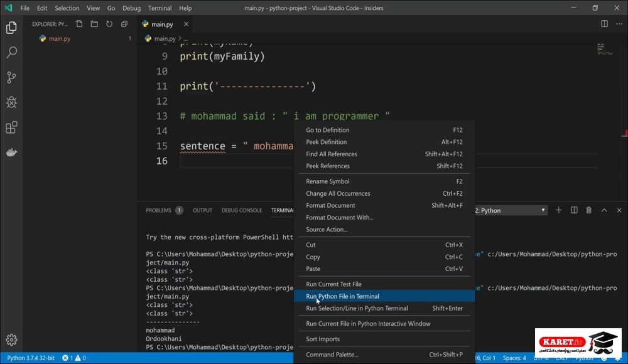Viewport: 628px width, 364px height.
Task: Switch to the Output panel tab
Action: click(202, 210)
